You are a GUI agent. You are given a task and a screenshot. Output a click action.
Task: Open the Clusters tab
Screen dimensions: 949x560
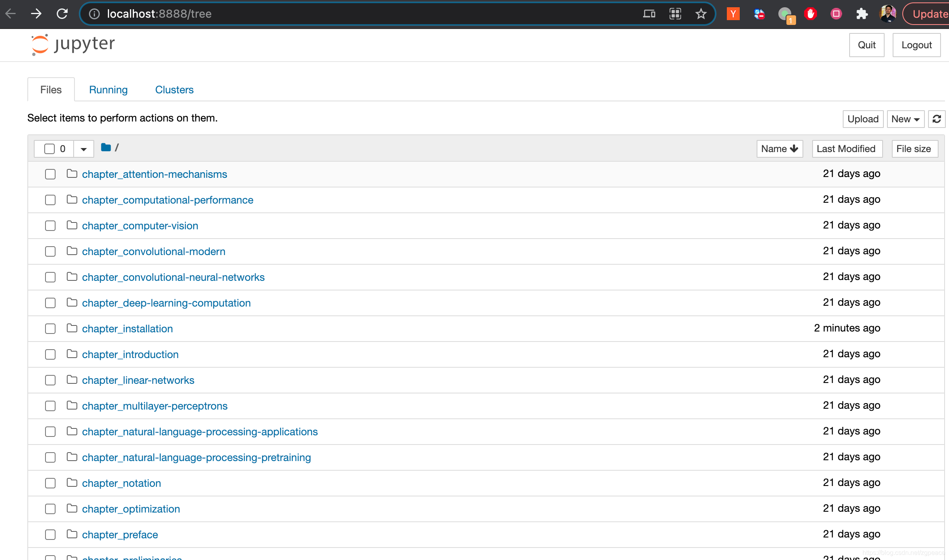(x=174, y=90)
